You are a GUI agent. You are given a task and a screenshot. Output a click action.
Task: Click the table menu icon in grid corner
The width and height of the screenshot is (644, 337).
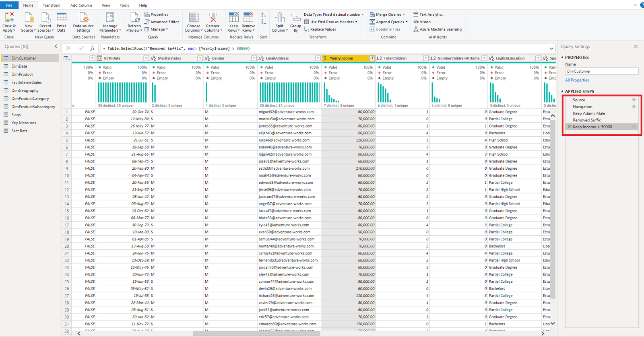[67, 58]
